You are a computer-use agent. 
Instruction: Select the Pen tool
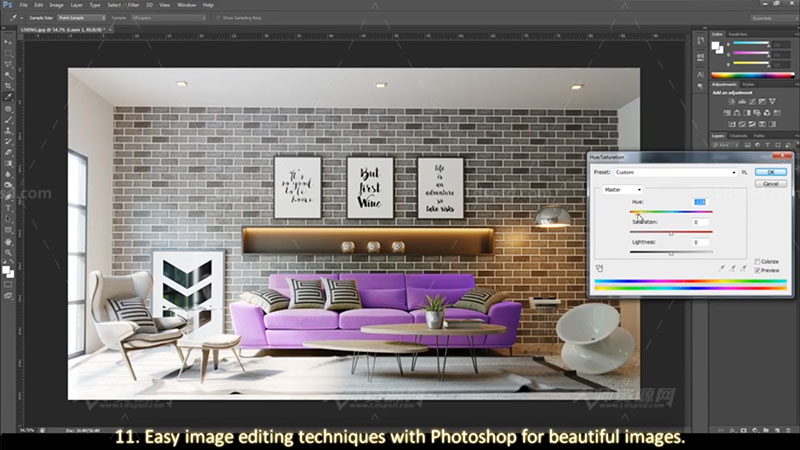click(8, 196)
